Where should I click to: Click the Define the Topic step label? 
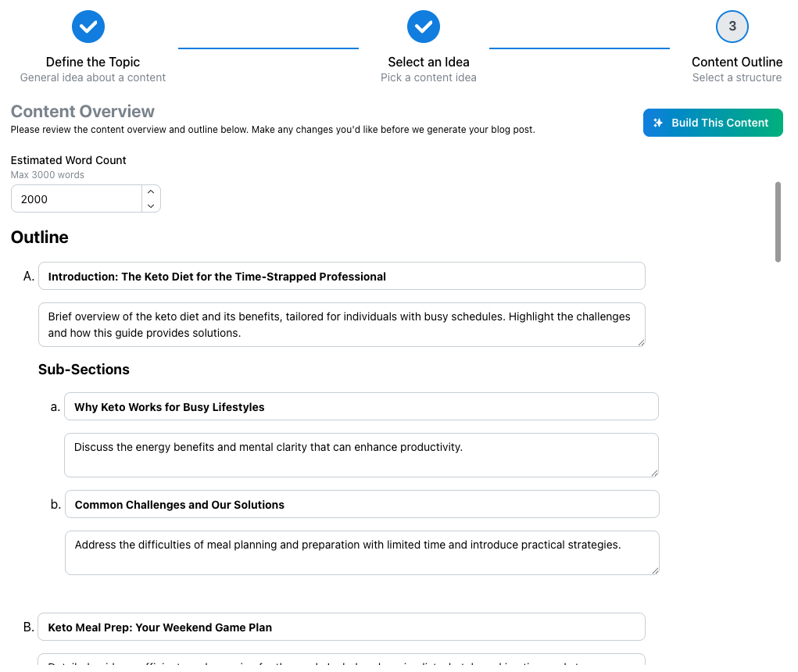tap(93, 62)
